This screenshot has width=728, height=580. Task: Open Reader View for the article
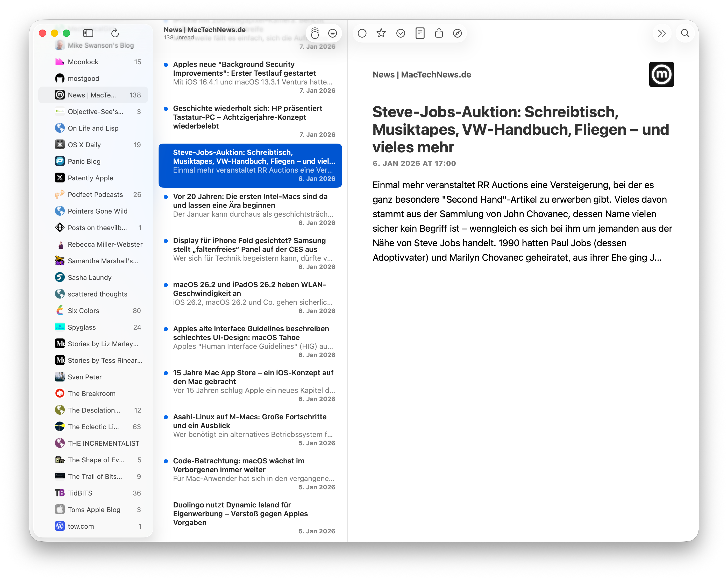pyautogui.click(x=420, y=33)
